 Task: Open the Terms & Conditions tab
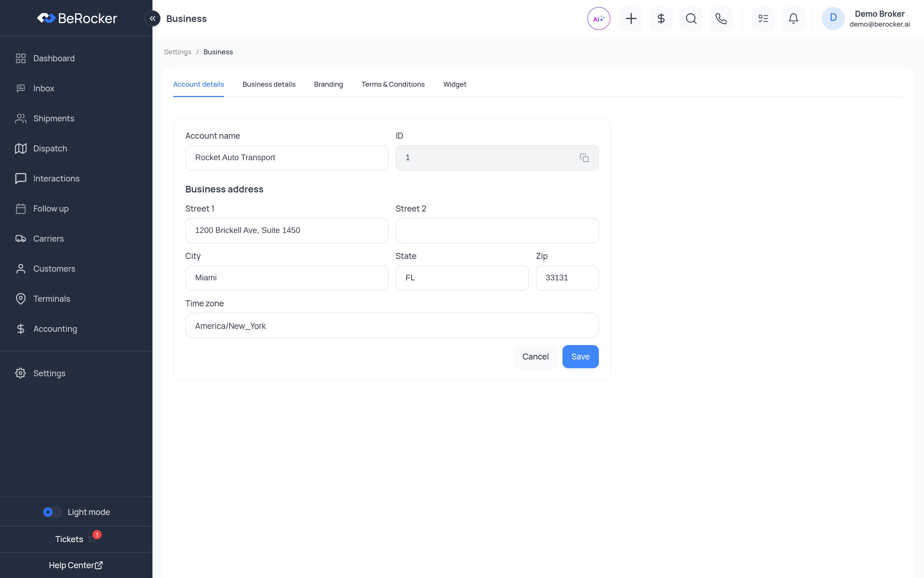(393, 84)
